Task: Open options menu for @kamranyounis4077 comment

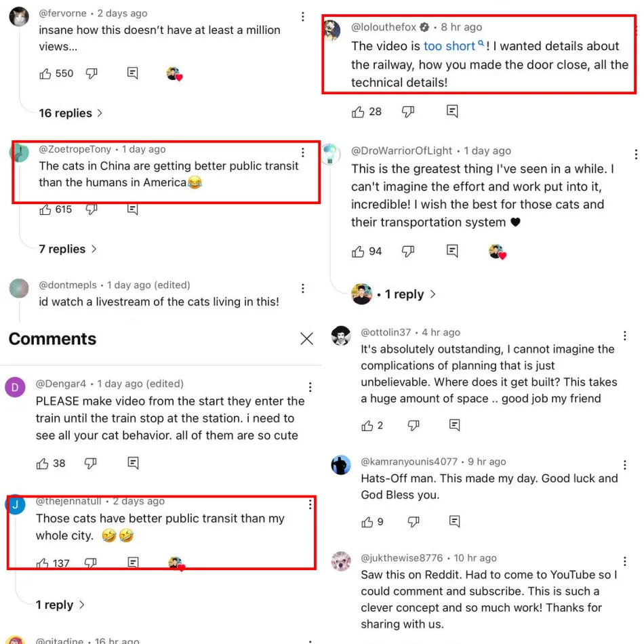Action: click(x=624, y=465)
